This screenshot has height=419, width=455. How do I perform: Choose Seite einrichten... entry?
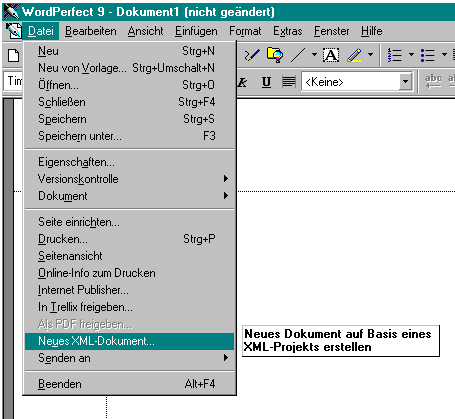point(129,222)
